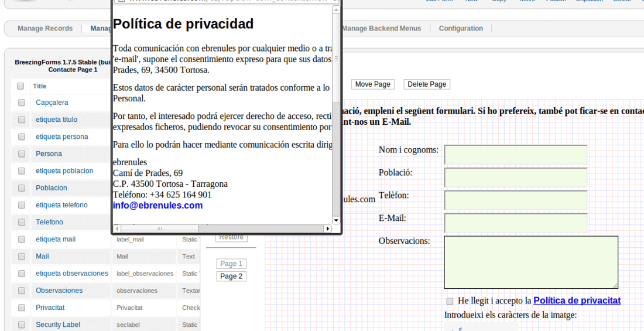Check the Mail row checkbox
Screen dimensions: 644x331
point(21,256)
